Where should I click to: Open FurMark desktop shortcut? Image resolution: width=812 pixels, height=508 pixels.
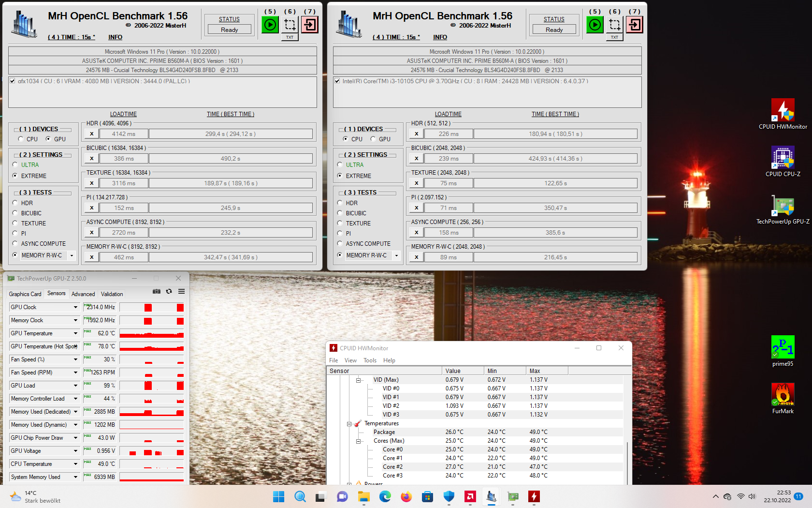pos(783,399)
